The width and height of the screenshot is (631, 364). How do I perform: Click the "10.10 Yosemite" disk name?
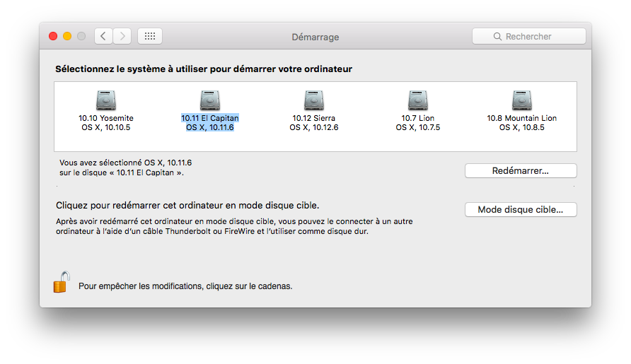(x=106, y=118)
